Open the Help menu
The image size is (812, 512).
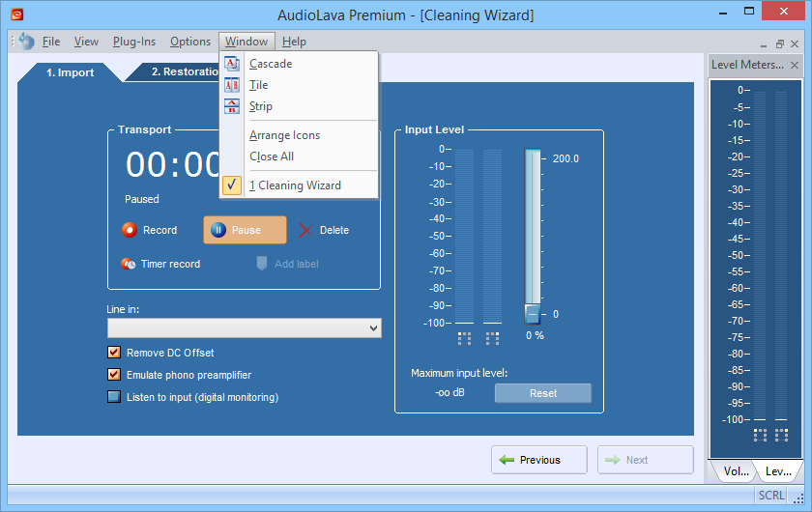[x=294, y=42]
